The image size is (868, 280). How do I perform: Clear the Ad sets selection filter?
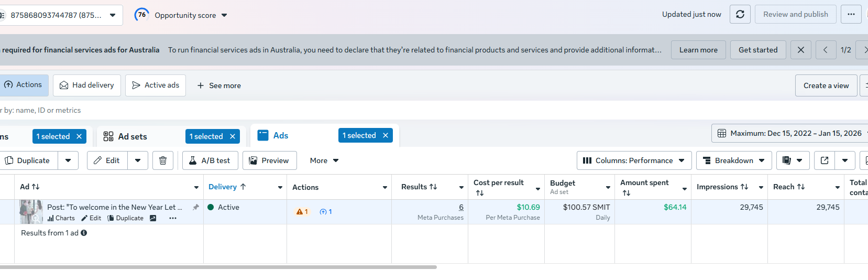pyautogui.click(x=233, y=136)
